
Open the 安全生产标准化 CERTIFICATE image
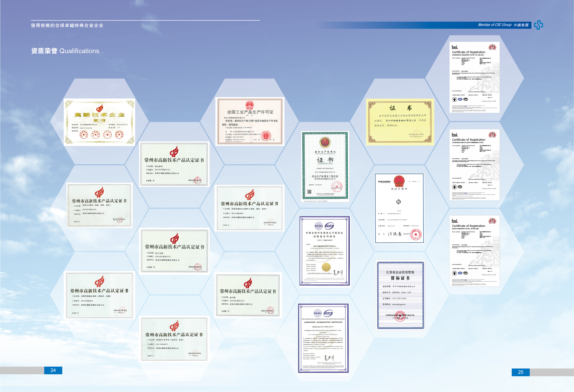coord(325,166)
